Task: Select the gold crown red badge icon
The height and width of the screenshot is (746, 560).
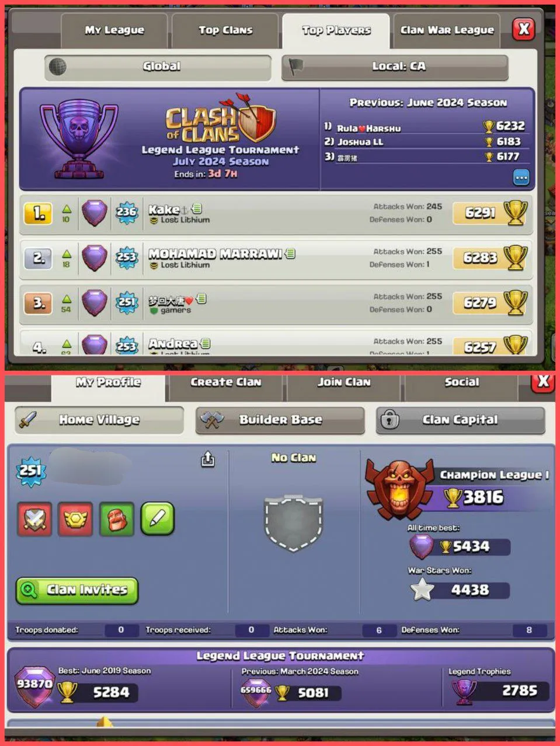Action: [x=75, y=519]
